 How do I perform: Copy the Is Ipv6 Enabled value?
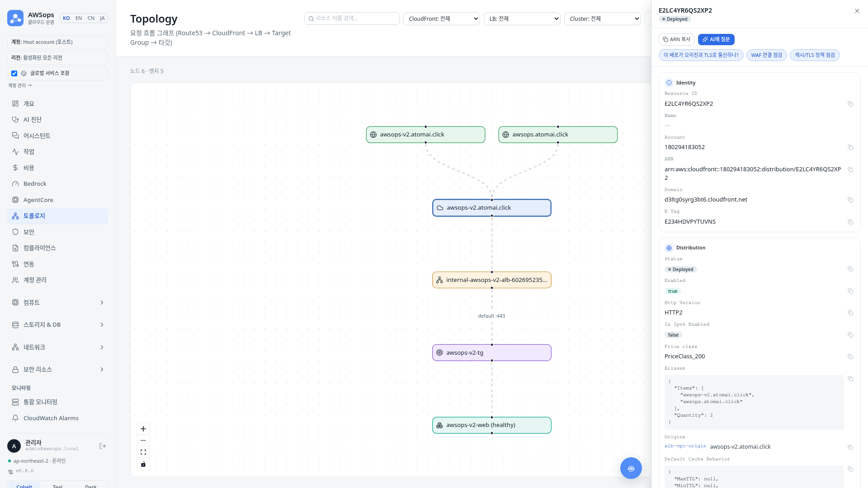click(x=850, y=335)
